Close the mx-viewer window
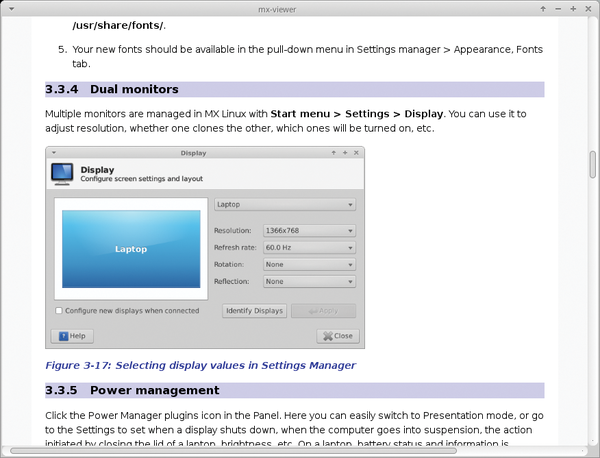Screen dimensions: 600x458 click(589, 9)
